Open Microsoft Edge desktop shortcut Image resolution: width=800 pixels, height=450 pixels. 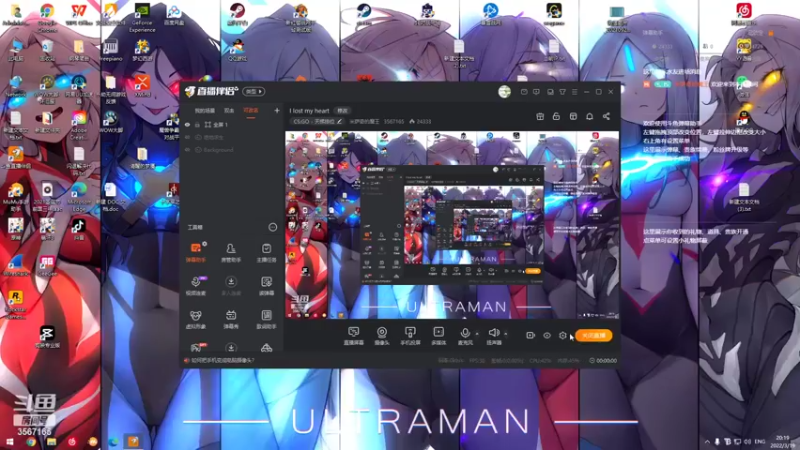pyautogui.click(x=78, y=198)
